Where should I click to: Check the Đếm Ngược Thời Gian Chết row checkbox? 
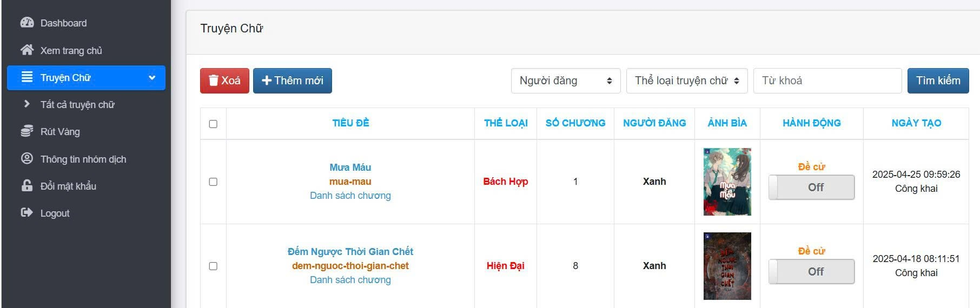[x=213, y=266]
